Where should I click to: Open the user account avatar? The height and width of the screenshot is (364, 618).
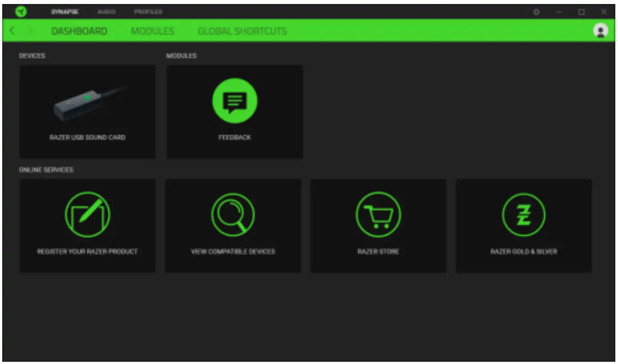click(x=601, y=31)
